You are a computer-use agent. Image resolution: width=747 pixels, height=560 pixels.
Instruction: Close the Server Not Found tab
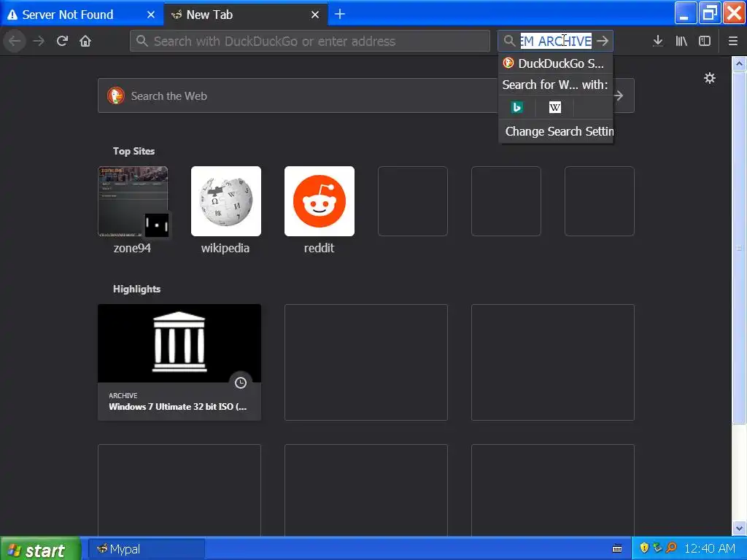point(151,15)
